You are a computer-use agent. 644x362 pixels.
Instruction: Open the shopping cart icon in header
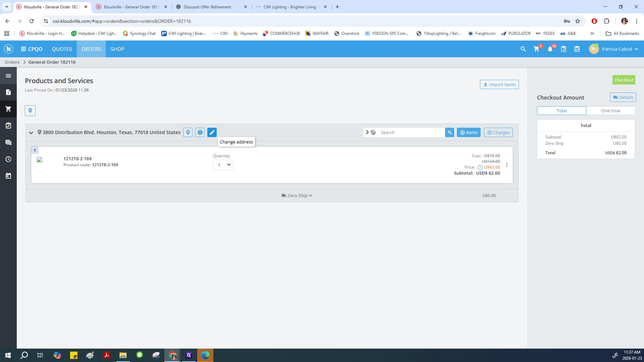[536, 49]
